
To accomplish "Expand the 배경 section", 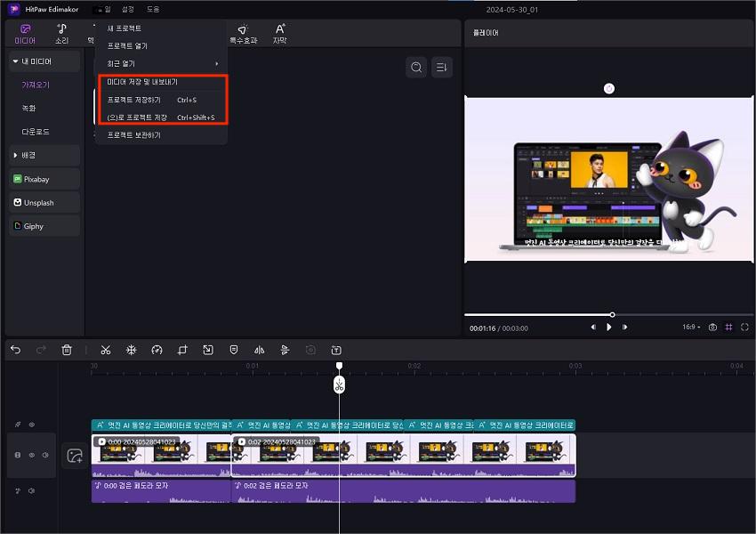I will (16, 155).
